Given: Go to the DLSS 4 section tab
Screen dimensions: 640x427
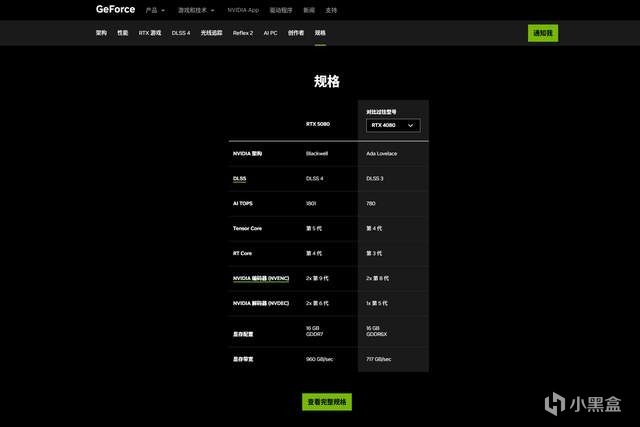Looking at the screenshot, I should pyautogui.click(x=181, y=33).
